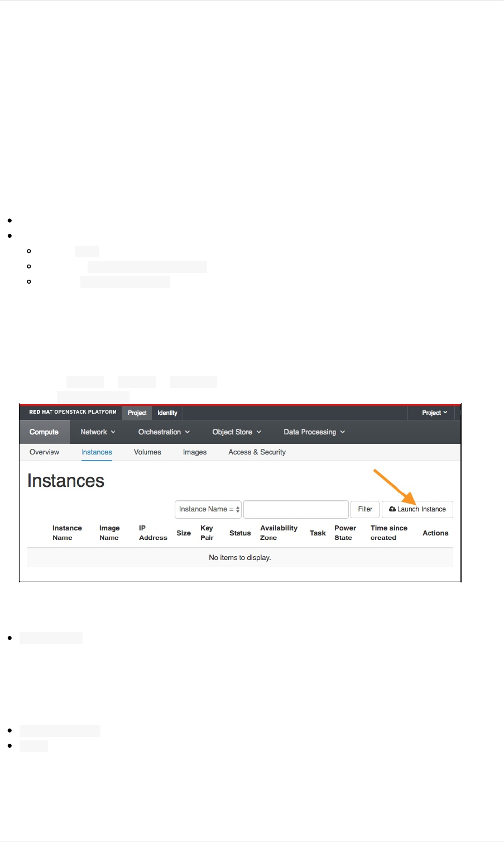Click the Image Name column header
This screenshot has height=842, width=504.
coord(109,533)
